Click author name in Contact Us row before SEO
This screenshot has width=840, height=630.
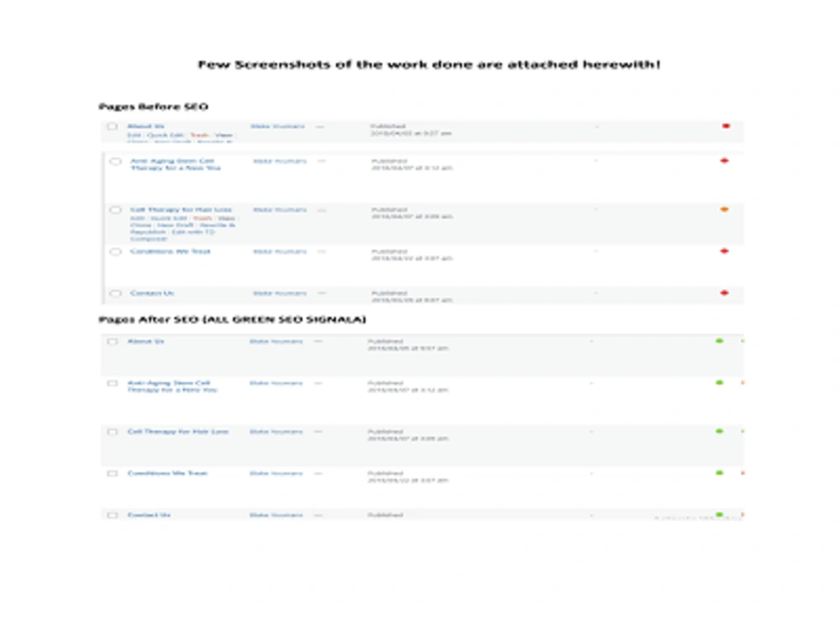pos(280,293)
